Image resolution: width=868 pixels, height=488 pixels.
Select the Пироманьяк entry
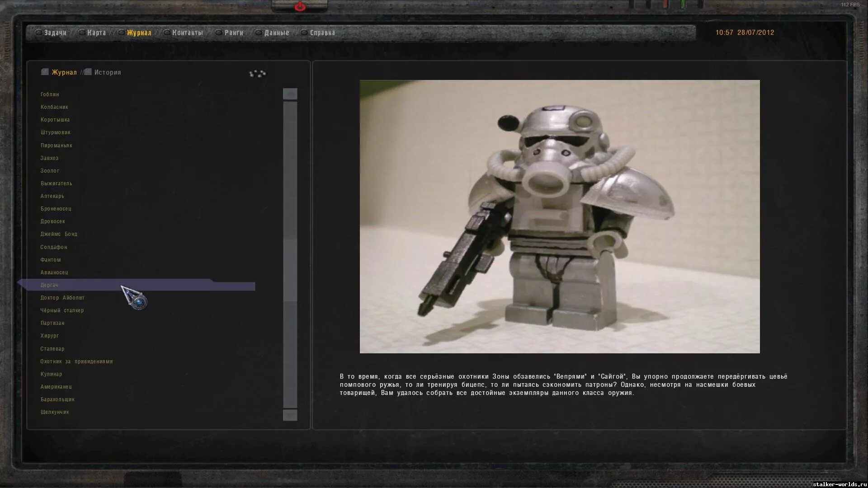click(57, 145)
